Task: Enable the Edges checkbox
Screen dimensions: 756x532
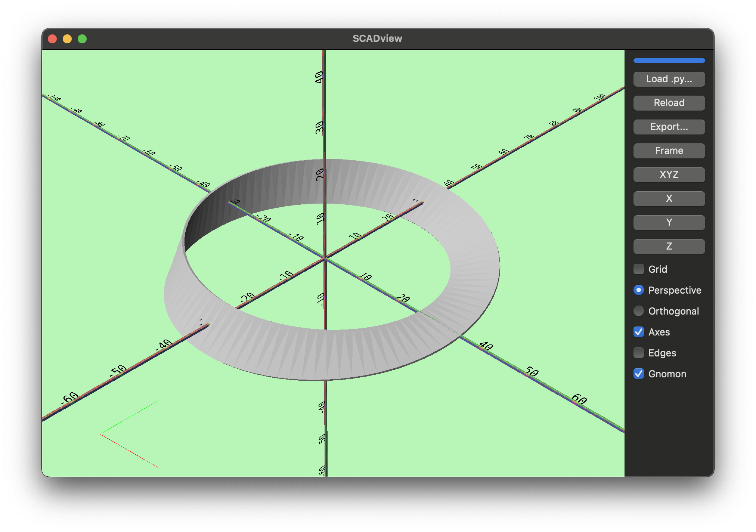Action: tap(639, 353)
